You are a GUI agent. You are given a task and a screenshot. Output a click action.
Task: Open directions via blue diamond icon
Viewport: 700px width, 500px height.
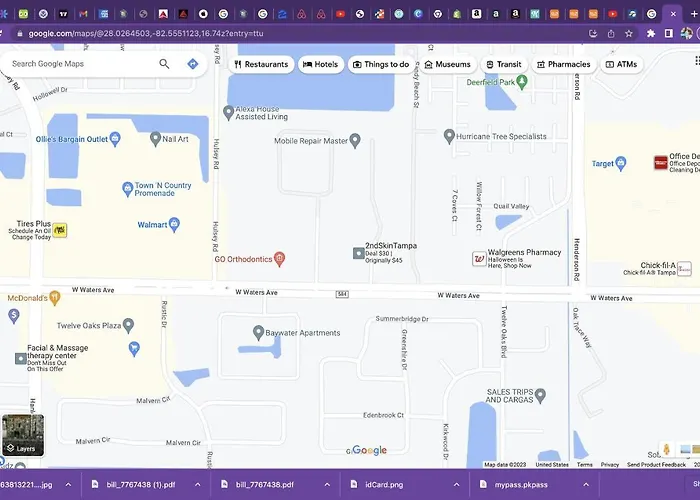click(x=192, y=64)
